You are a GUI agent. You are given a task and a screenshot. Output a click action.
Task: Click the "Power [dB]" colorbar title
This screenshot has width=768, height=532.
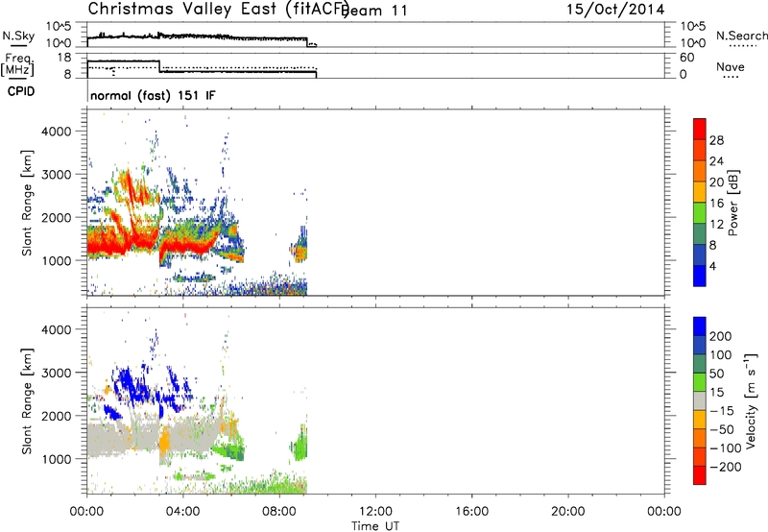click(x=732, y=203)
